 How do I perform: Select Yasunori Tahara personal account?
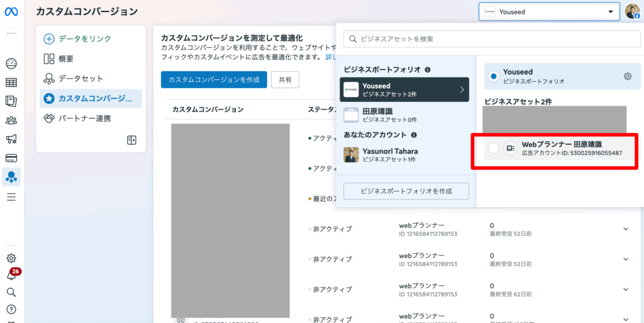pyautogui.click(x=404, y=155)
